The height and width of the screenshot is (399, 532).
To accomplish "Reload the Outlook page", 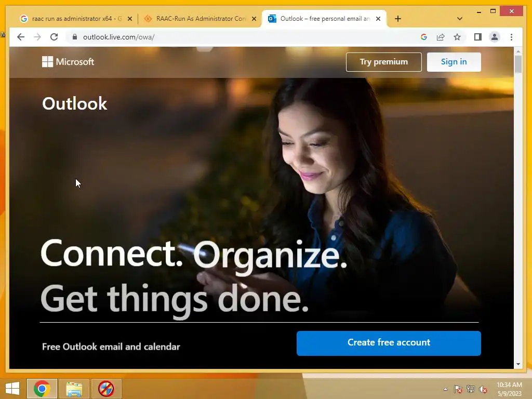I will (54, 37).
